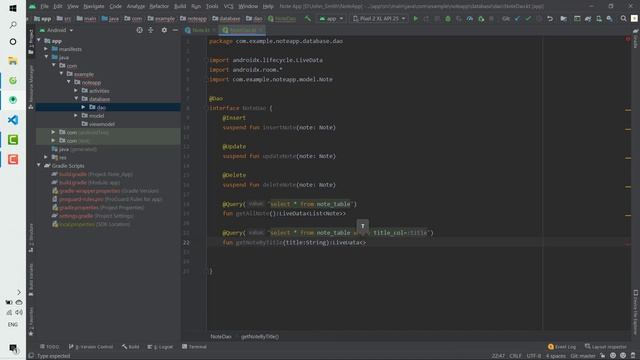640x360 pixels.
Task: Click the memory indicator icon in status bar
Action: click(x=633, y=356)
